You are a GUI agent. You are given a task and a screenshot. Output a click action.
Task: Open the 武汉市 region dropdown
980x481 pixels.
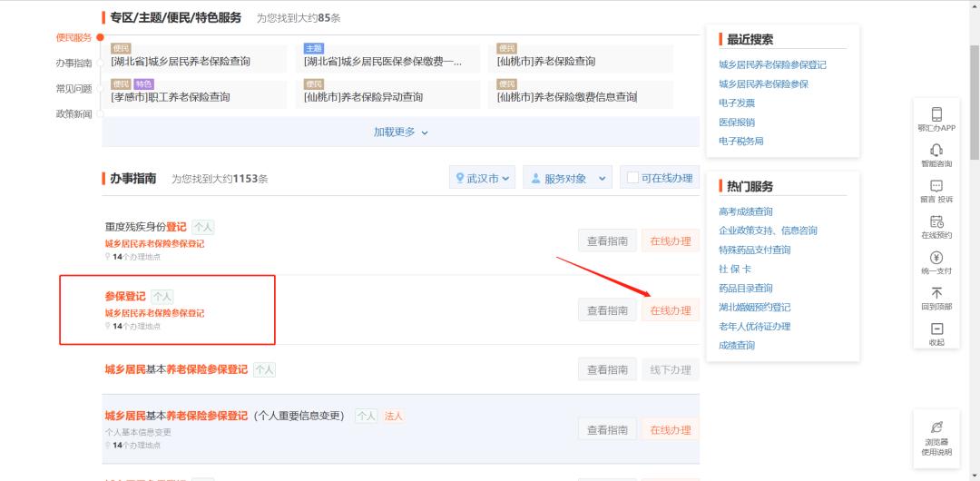tap(482, 178)
